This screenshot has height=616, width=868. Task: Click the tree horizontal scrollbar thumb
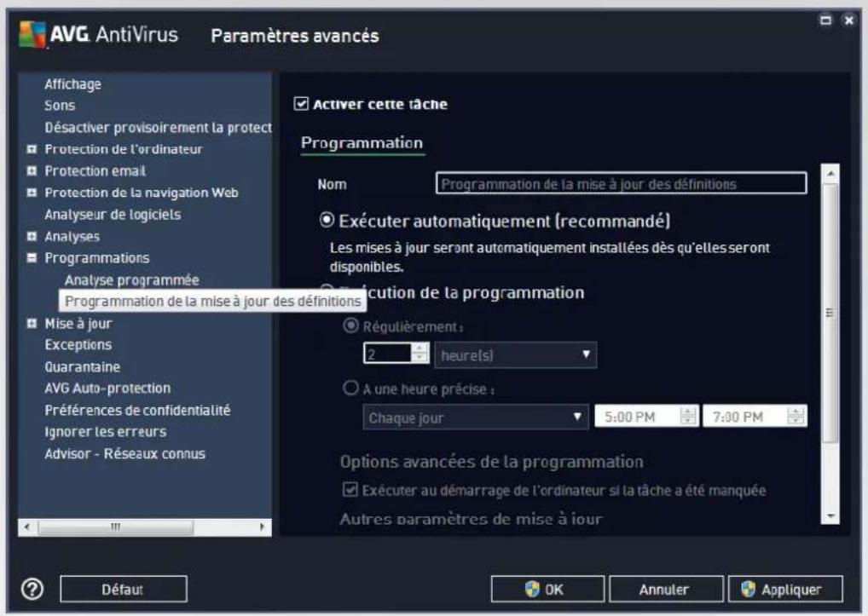click(115, 527)
